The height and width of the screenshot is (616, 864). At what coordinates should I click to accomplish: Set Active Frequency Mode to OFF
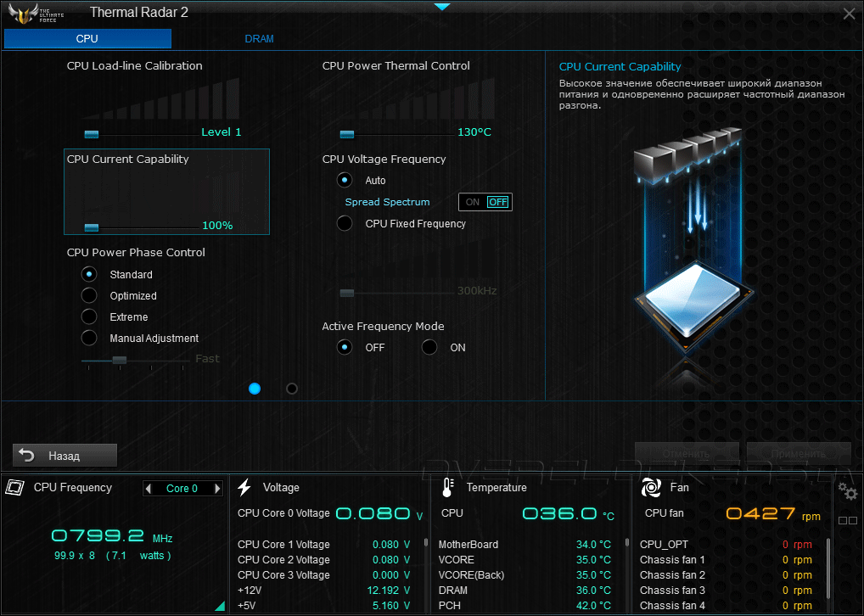click(x=345, y=347)
